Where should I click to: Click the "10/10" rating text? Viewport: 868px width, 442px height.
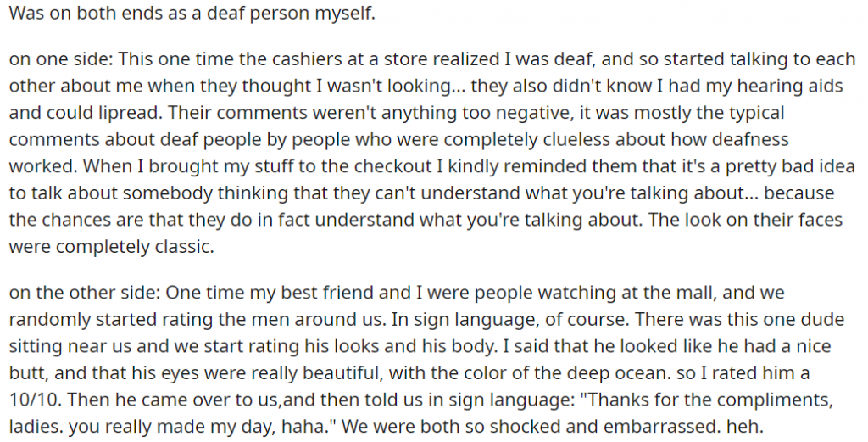pyautogui.click(x=28, y=400)
